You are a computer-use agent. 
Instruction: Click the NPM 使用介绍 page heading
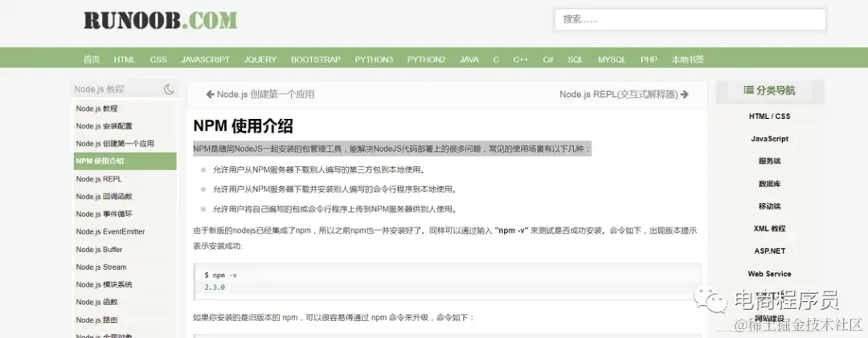pyautogui.click(x=243, y=126)
